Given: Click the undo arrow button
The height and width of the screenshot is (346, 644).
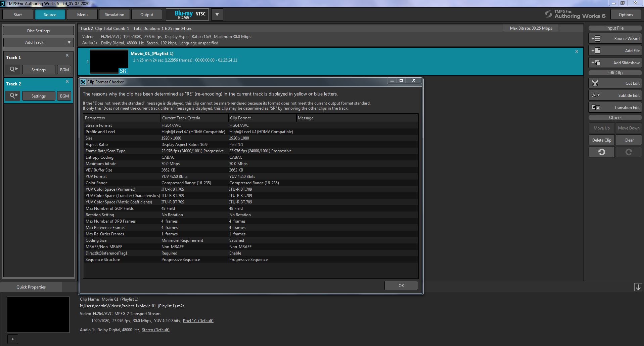Looking at the screenshot, I should click(x=601, y=152).
